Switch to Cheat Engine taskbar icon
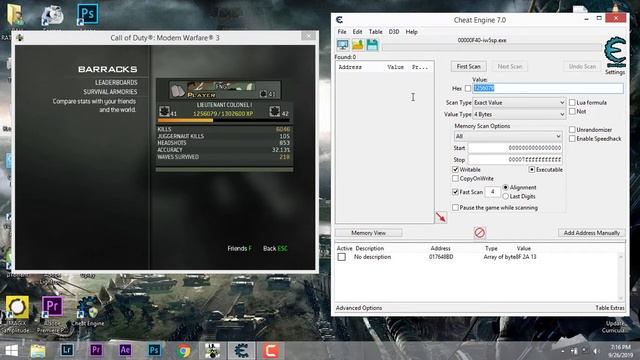 pyautogui.click(x=242, y=351)
